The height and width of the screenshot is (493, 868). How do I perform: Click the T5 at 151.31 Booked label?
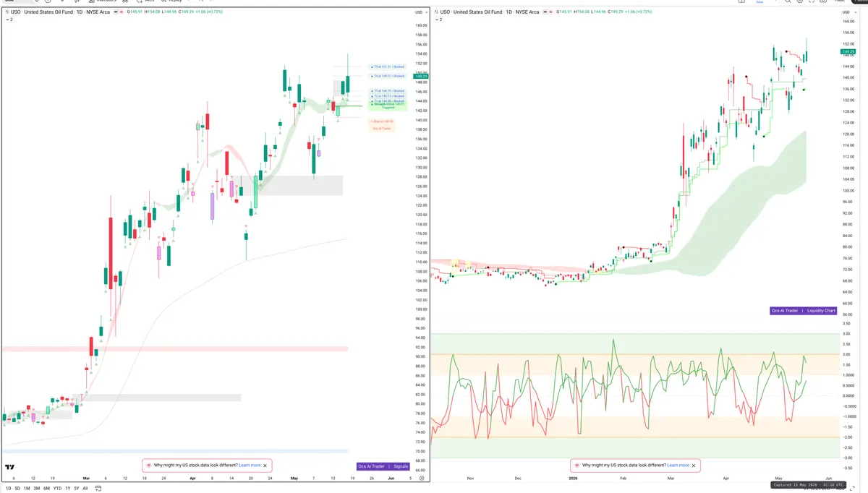pyautogui.click(x=387, y=67)
